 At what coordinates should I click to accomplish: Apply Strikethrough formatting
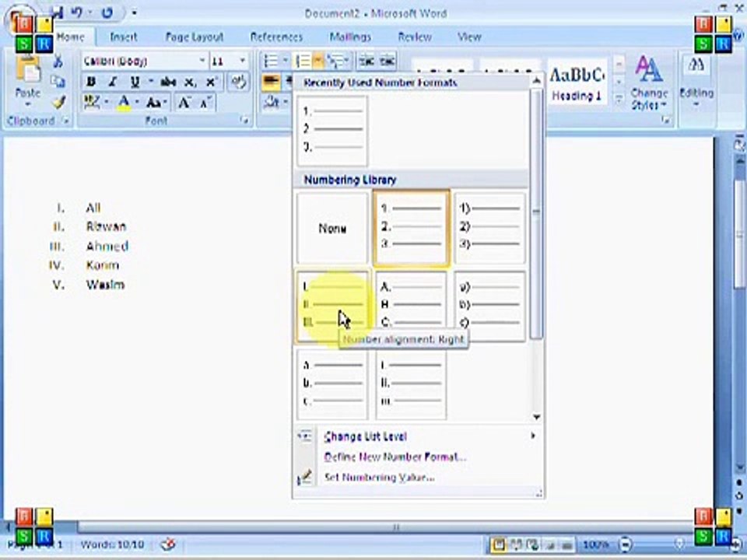pos(168,82)
